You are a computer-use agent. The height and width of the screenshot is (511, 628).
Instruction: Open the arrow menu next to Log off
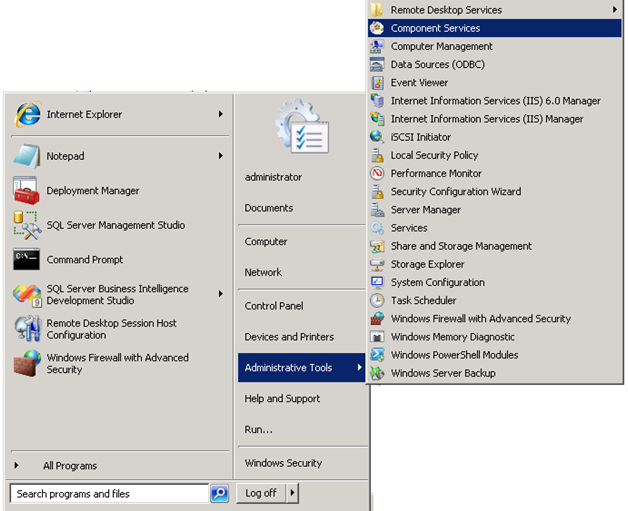click(292, 493)
